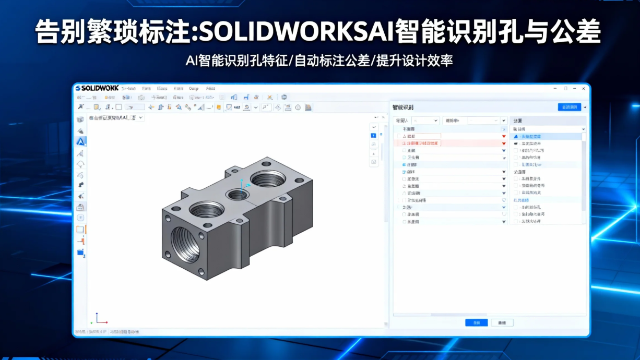This screenshot has width=640, height=360.
Task: Toggle the filled blue checkbox in left list
Action: click(x=404, y=164)
